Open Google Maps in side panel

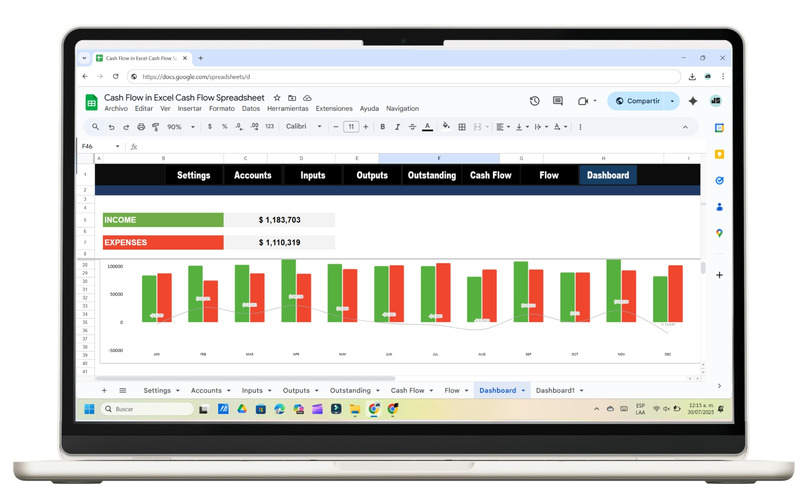click(x=719, y=233)
